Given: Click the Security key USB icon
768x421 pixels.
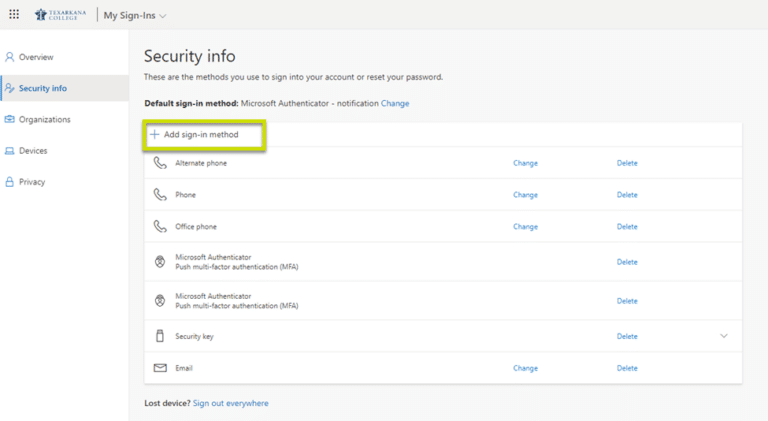Looking at the screenshot, I should tap(160, 337).
